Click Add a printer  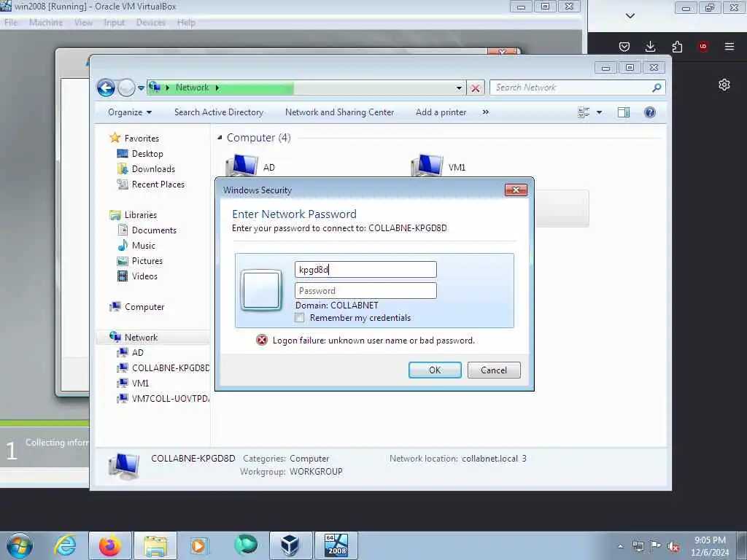pos(441,112)
